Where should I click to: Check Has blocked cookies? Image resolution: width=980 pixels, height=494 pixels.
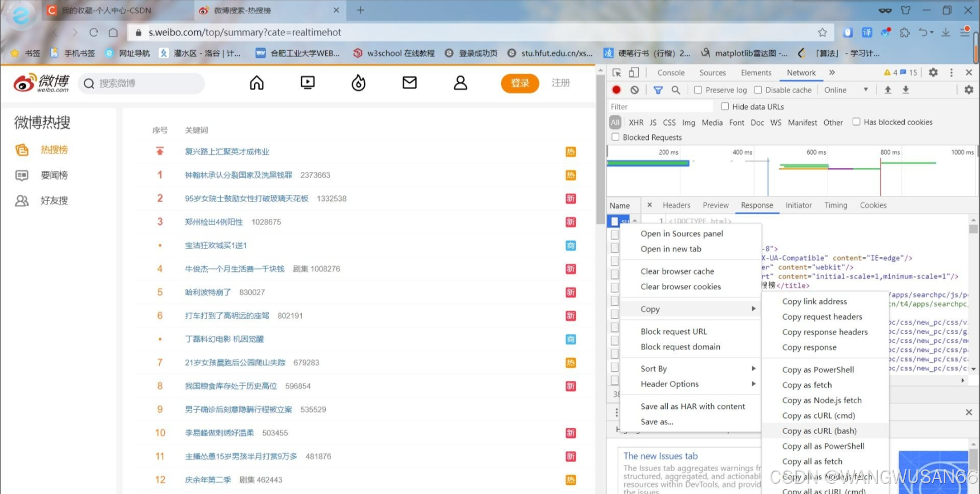click(x=856, y=122)
